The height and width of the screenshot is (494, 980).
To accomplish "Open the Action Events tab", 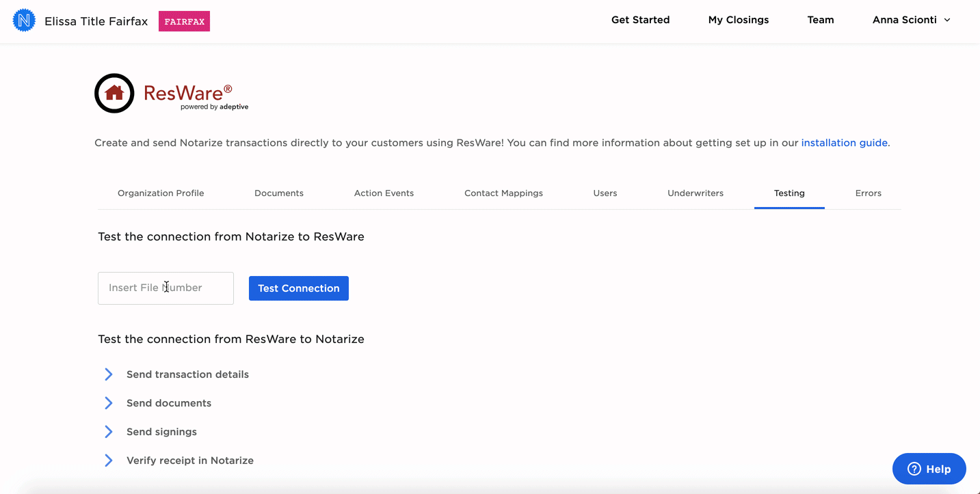I will coord(384,193).
